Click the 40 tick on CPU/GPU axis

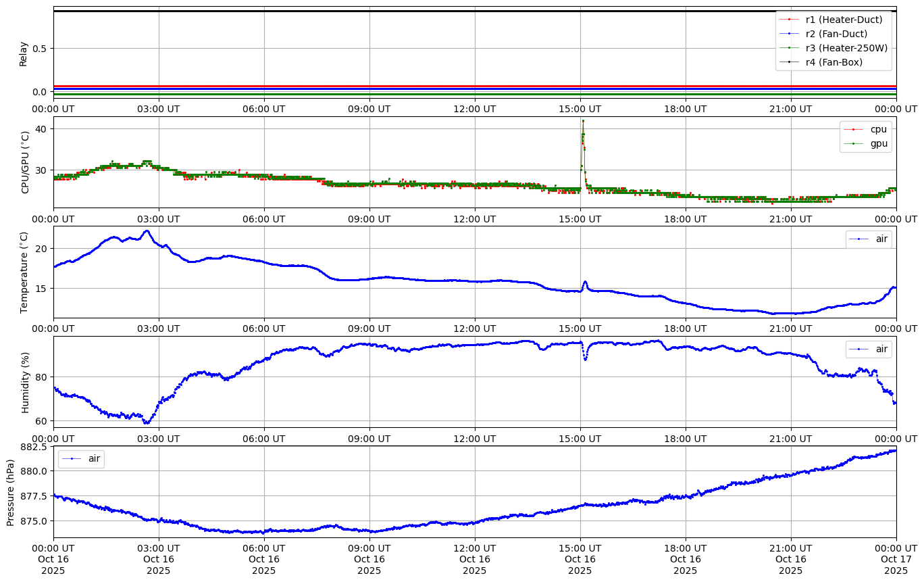pos(42,128)
